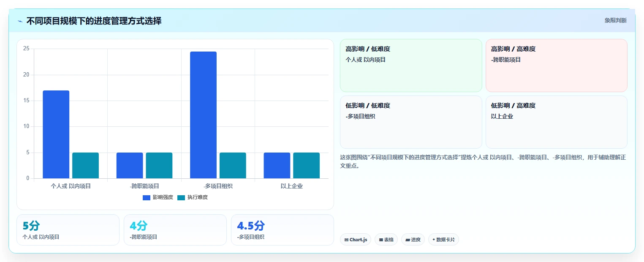Click the summary paragraph starting 这张图围绕
The image size is (644, 262).
[x=483, y=161]
